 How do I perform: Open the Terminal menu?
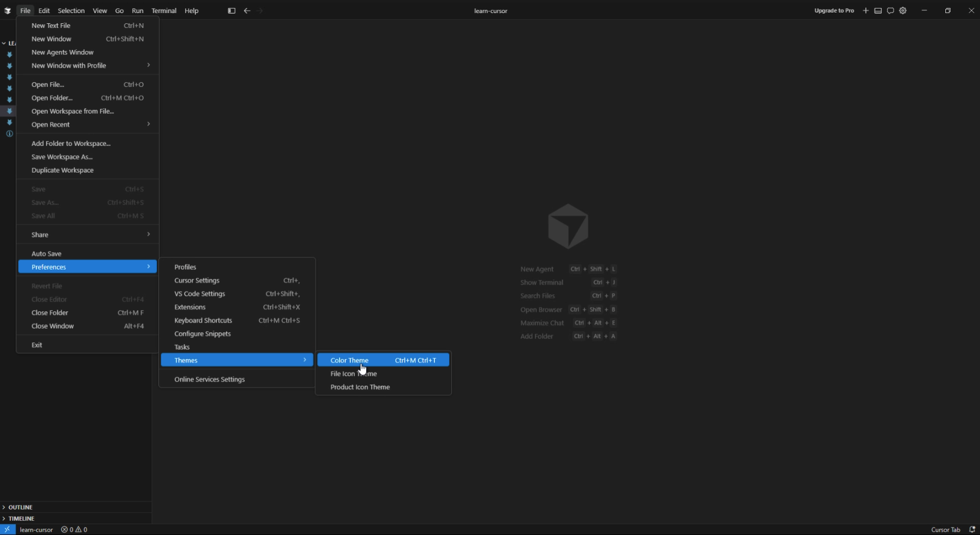coord(164,11)
